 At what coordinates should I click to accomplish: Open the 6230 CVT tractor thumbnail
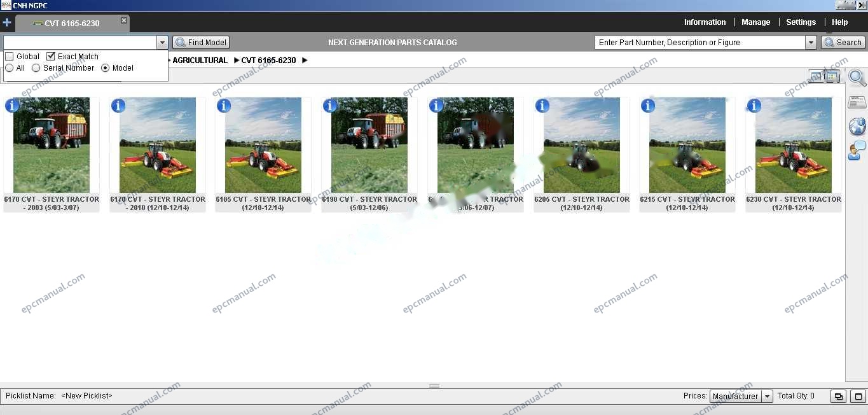[794, 145]
